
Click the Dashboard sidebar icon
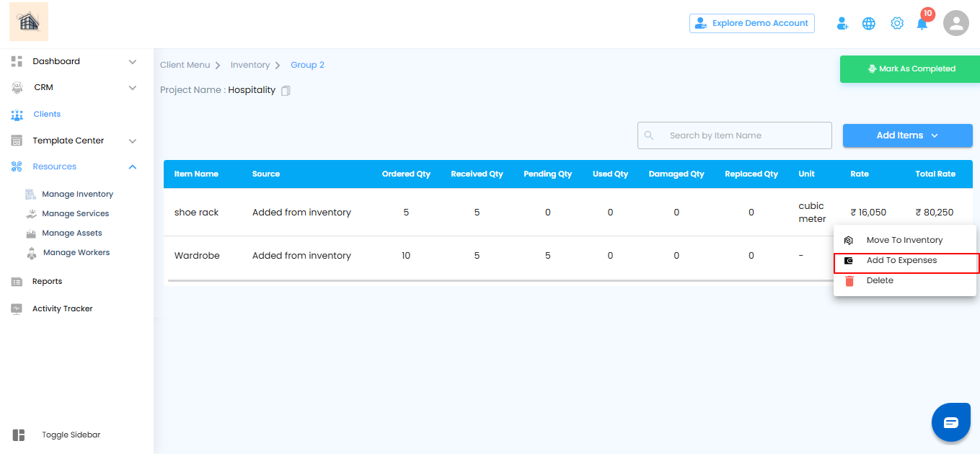(17, 61)
